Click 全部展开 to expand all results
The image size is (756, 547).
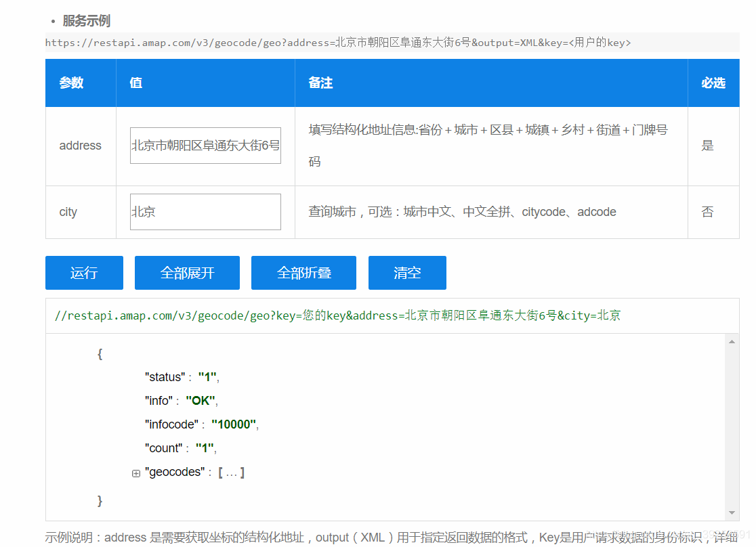[187, 272]
